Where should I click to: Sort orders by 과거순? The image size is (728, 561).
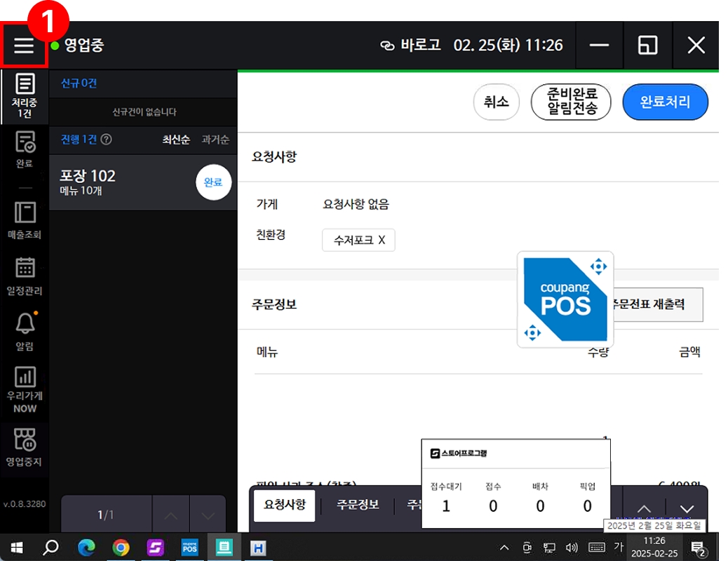[x=215, y=140]
